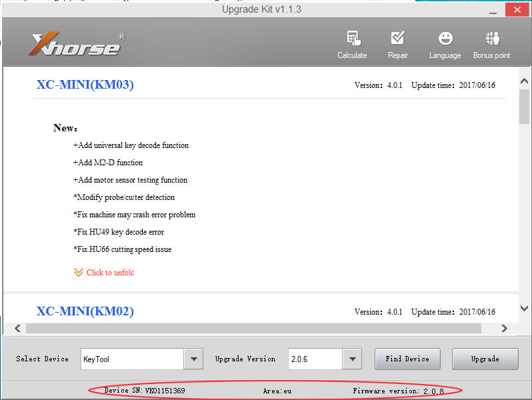The height and width of the screenshot is (400, 532).
Task: Open the Calculate tool icon
Action: [x=353, y=45]
